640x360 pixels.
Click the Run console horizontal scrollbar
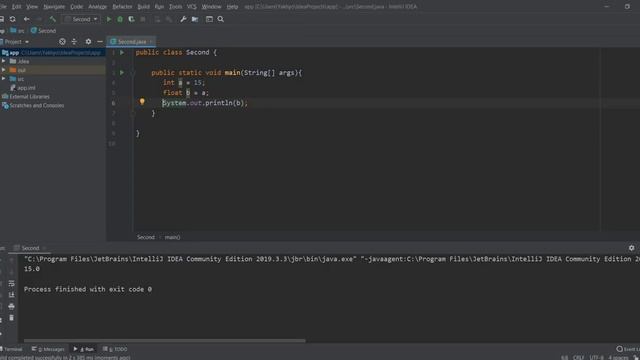[164, 340]
